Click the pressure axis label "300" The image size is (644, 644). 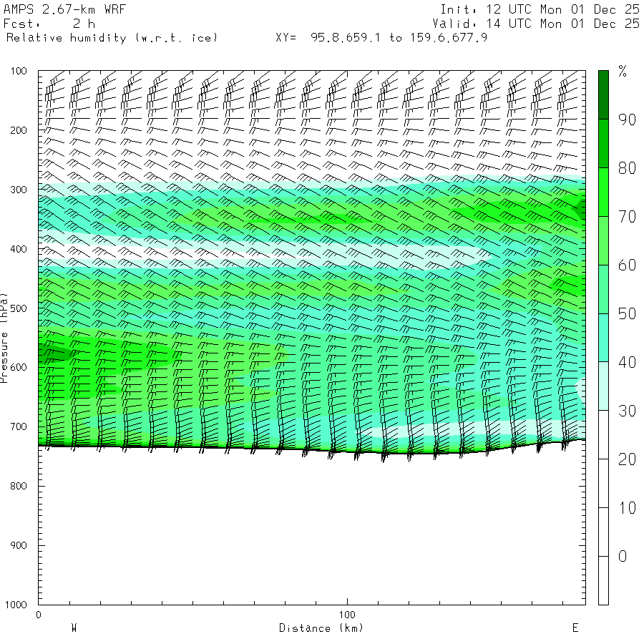[19, 190]
